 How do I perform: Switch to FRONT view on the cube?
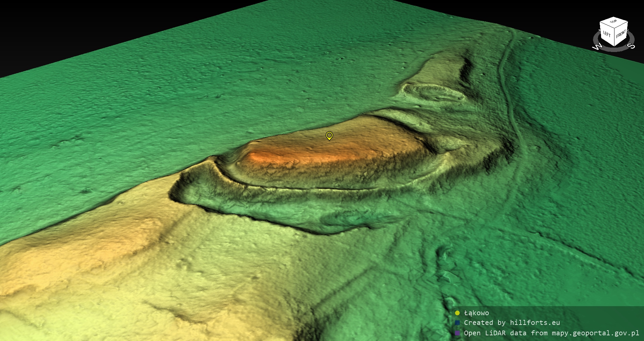click(x=621, y=34)
